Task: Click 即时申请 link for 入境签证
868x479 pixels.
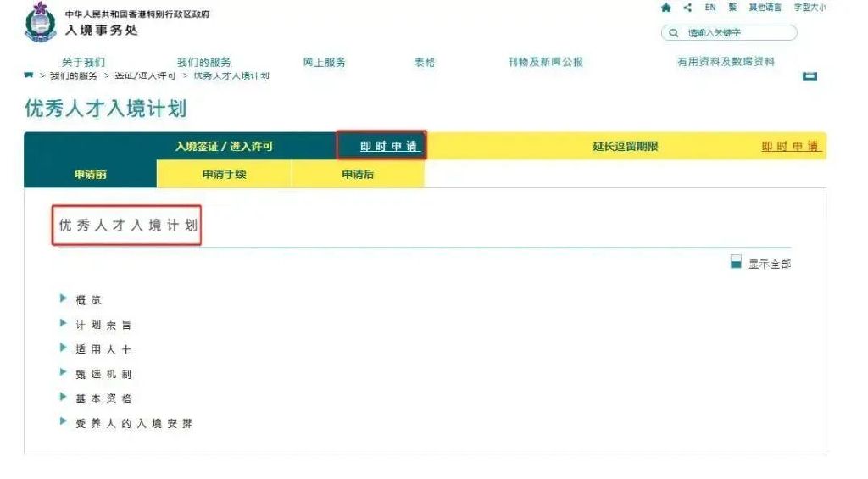Action: 389,146
